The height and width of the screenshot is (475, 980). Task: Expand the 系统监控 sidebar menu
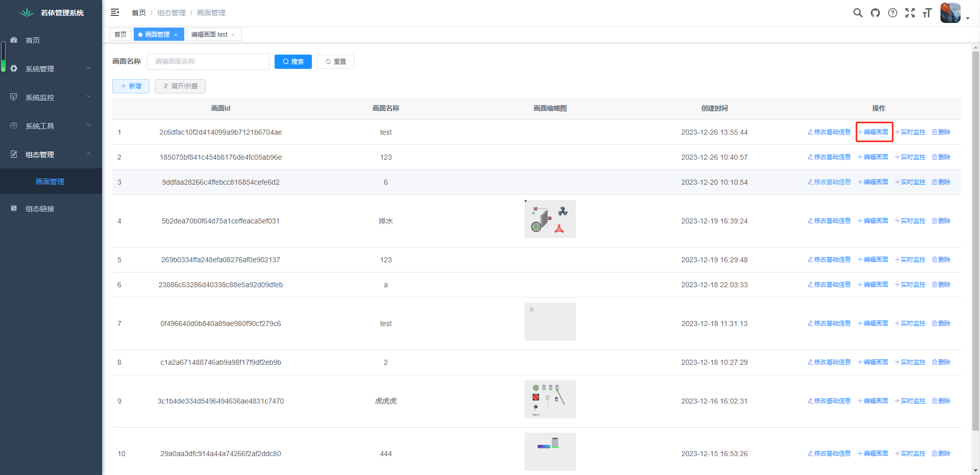(51, 97)
